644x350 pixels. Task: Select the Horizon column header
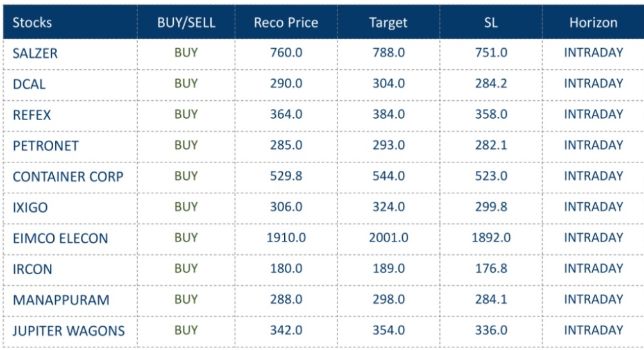point(593,22)
